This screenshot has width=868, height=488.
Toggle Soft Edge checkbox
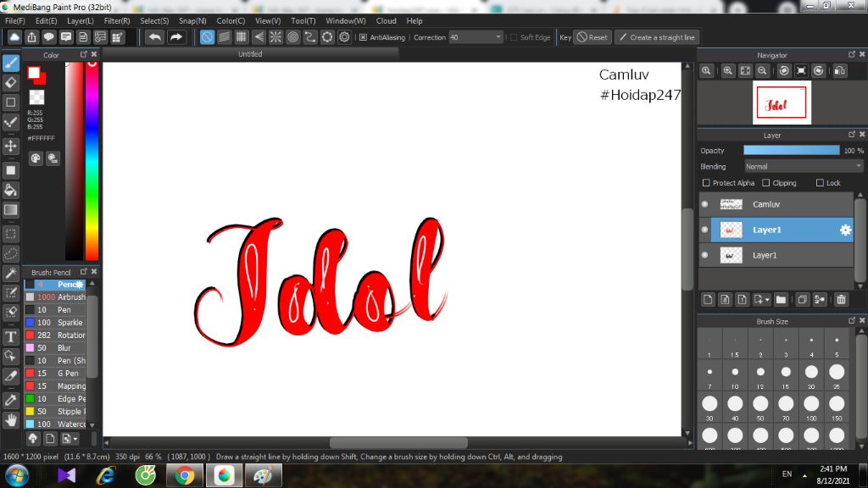coord(513,37)
